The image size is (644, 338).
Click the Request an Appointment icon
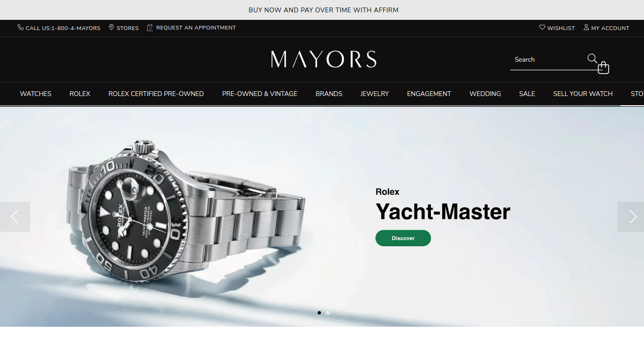click(150, 27)
